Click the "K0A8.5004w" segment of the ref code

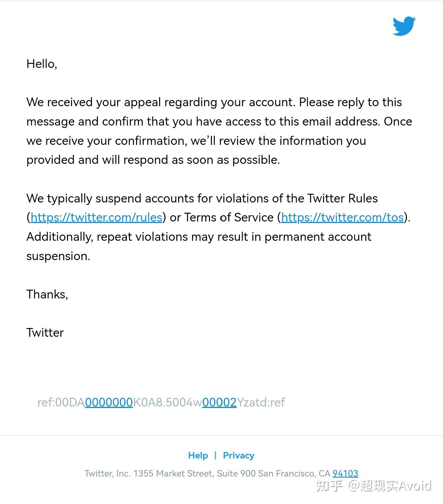(x=168, y=402)
